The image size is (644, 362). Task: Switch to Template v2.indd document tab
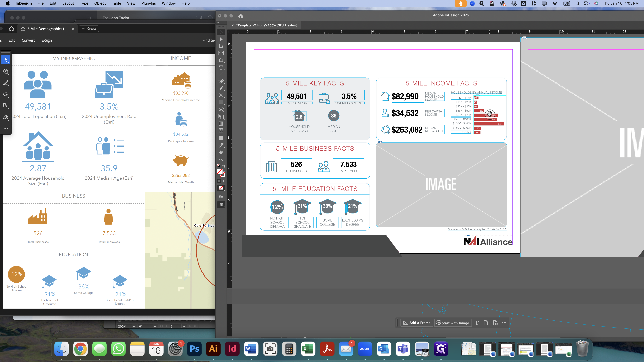point(267,25)
